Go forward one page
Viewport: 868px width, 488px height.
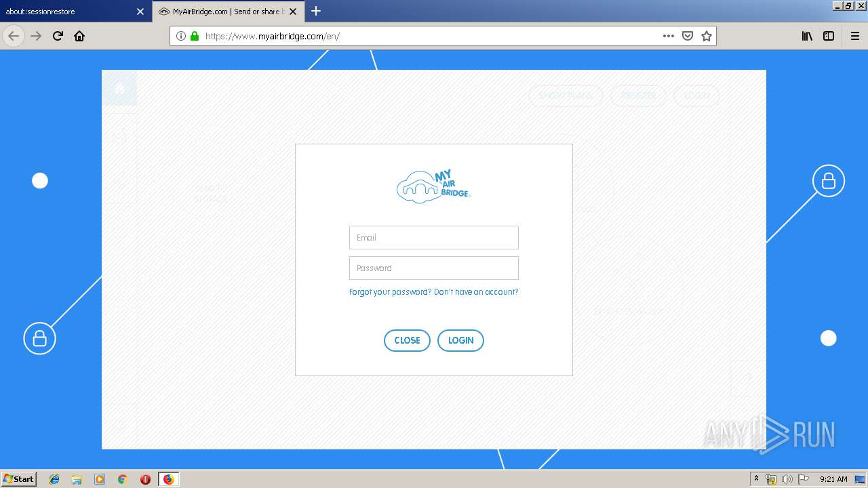(x=37, y=37)
